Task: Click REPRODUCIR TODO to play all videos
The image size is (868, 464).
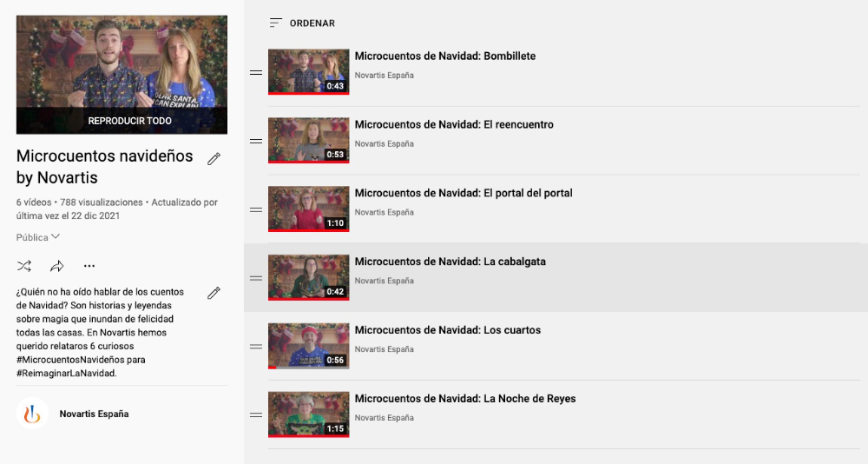Action: tap(129, 120)
